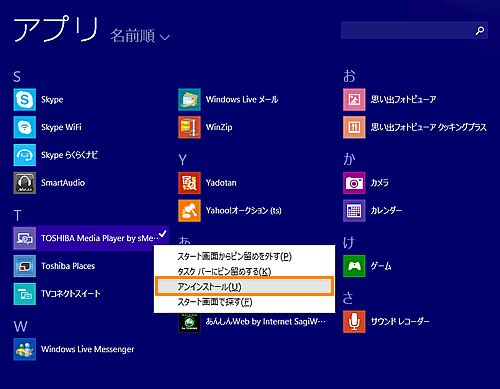Click the Skype らくらくナビ icon

pyautogui.click(x=25, y=155)
